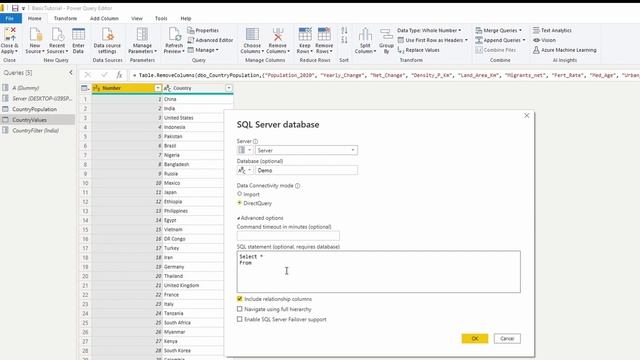The image size is (640, 360).
Task: Click the Close & Apply icon
Action: click(9, 40)
